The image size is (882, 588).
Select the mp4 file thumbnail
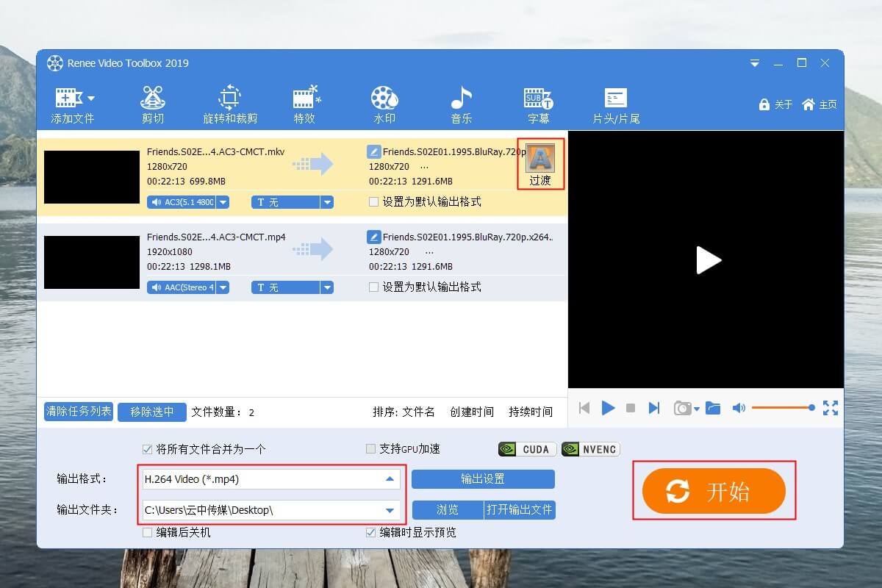click(92, 262)
